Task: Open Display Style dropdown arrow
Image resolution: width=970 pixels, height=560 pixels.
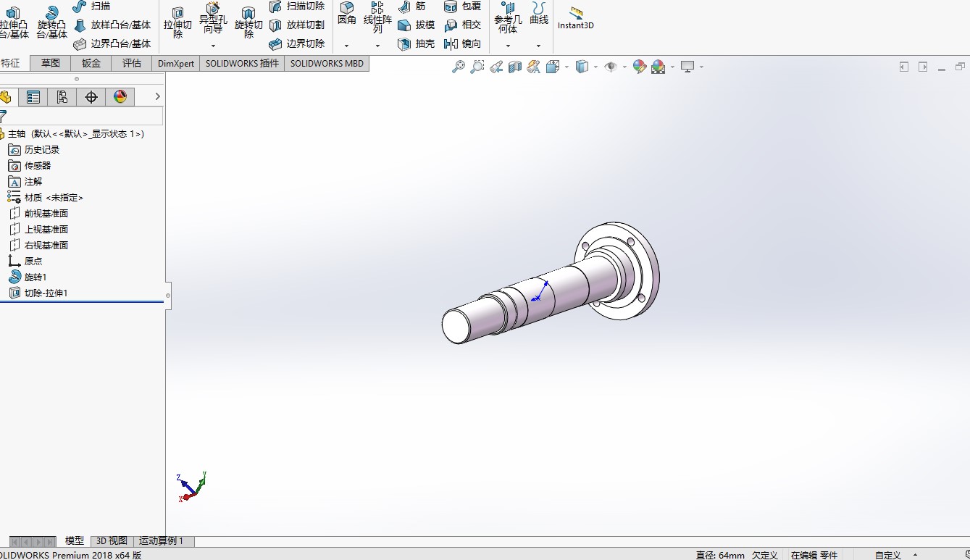Action: (x=595, y=67)
